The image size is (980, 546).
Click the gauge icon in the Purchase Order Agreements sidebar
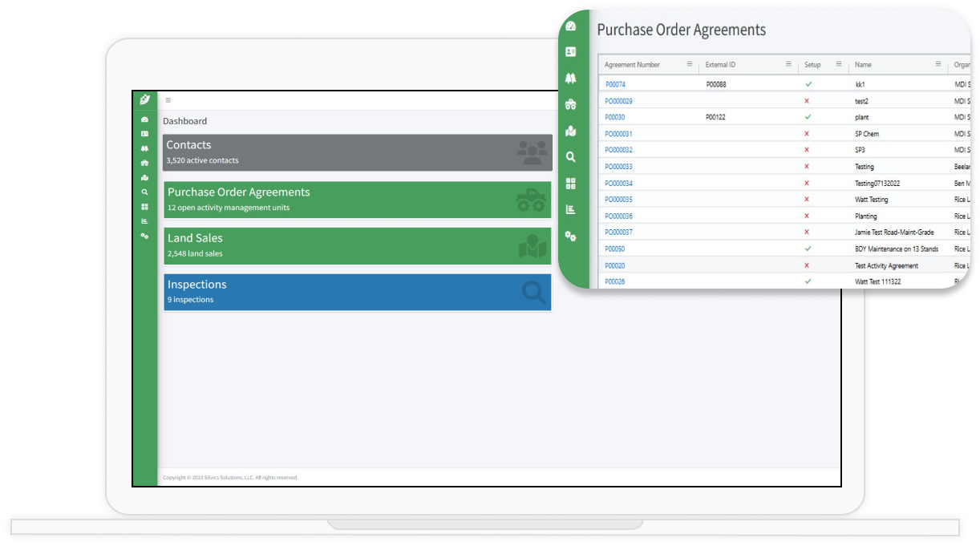(570, 26)
